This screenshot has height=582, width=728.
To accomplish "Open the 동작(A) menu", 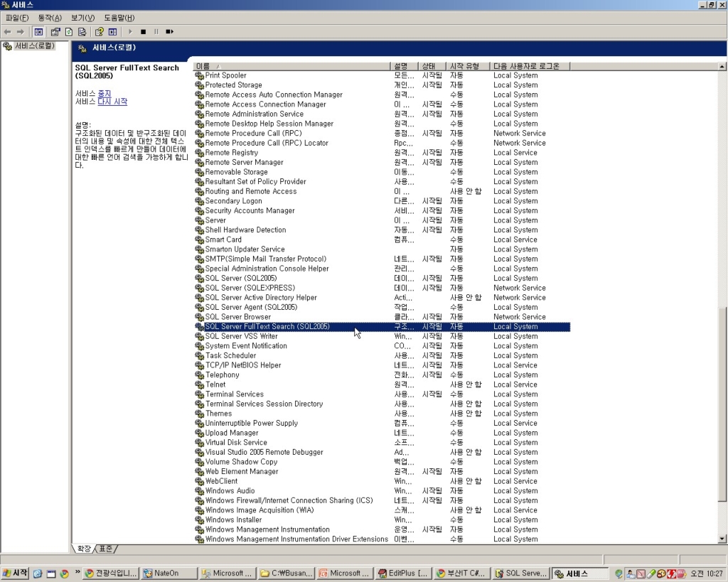I will pyautogui.click(x=50, y=18).
